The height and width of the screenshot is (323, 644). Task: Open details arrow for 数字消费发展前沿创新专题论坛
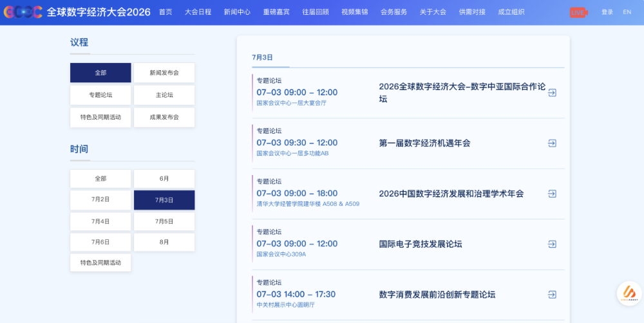click(x=552, y=294)
